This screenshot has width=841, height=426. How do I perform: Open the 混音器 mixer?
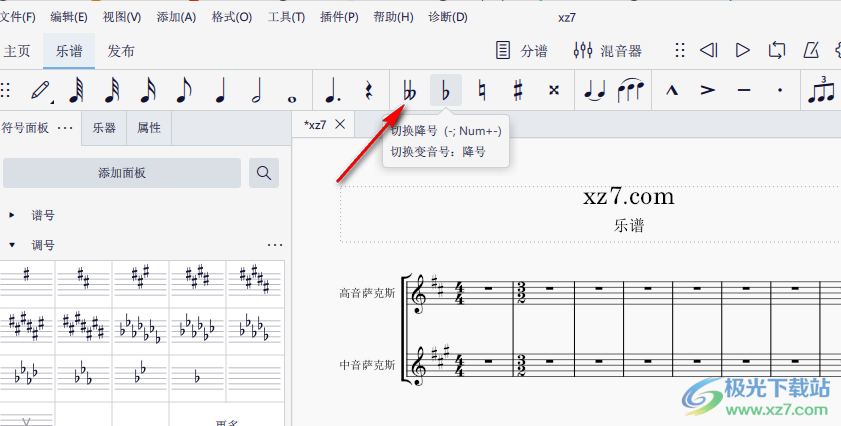[608, 51]
